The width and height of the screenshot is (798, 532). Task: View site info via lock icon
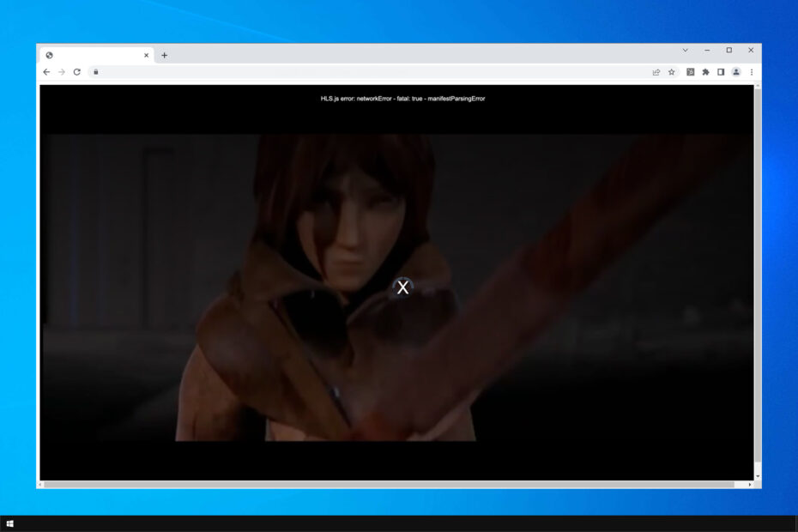(x=96, y=72)
